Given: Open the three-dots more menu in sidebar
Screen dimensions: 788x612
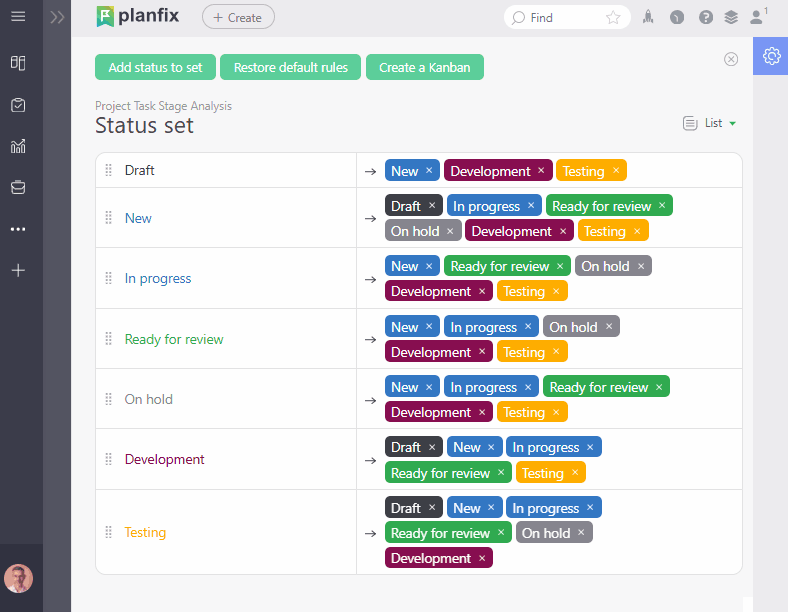Looking at the screenshot, I should pos(18,229).
